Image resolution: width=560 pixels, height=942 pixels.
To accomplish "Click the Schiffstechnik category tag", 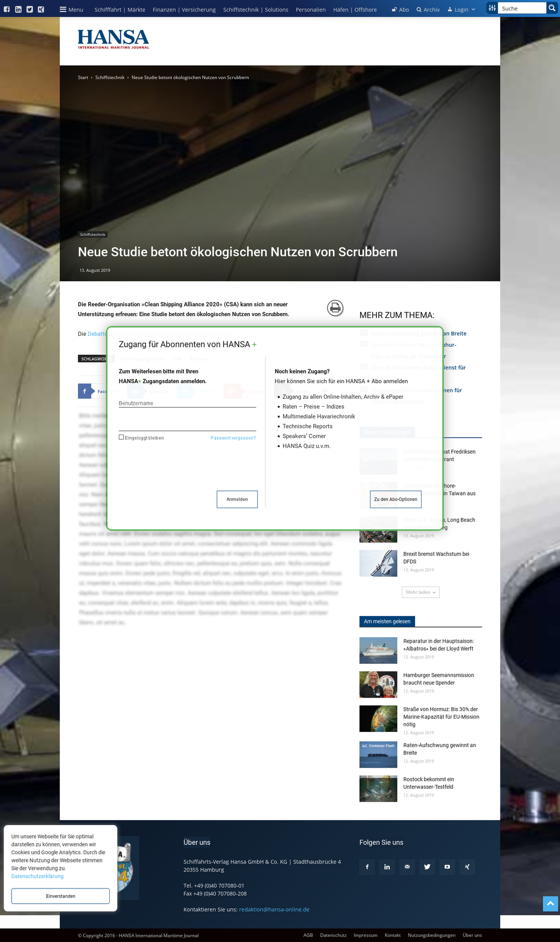I will tap(93, 234).
